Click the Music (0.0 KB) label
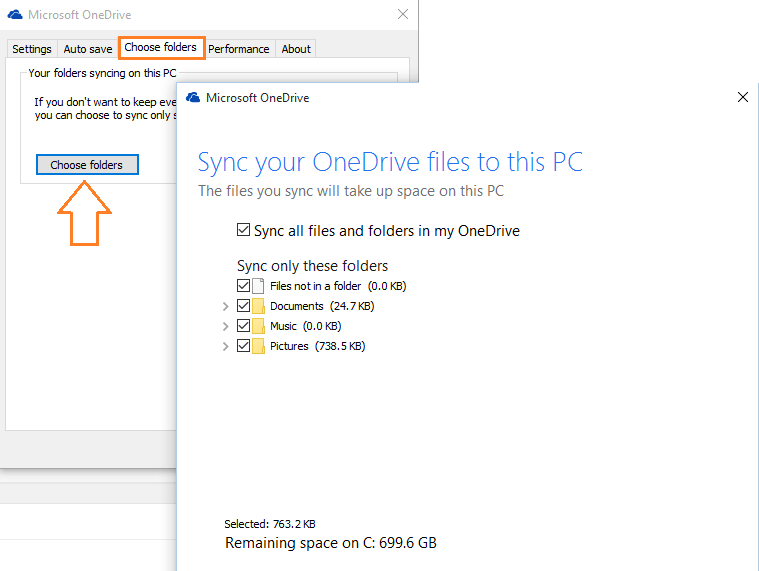759x571 pixels. click(x=305, y=326)
